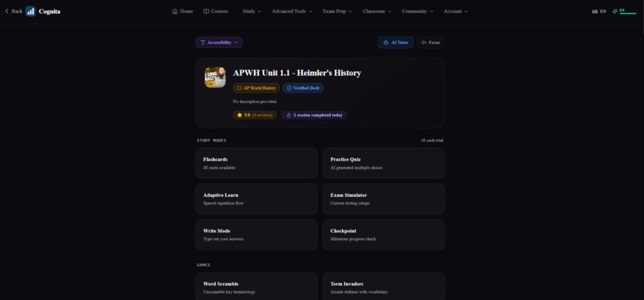Toggle Focus mode

[431, 42]
